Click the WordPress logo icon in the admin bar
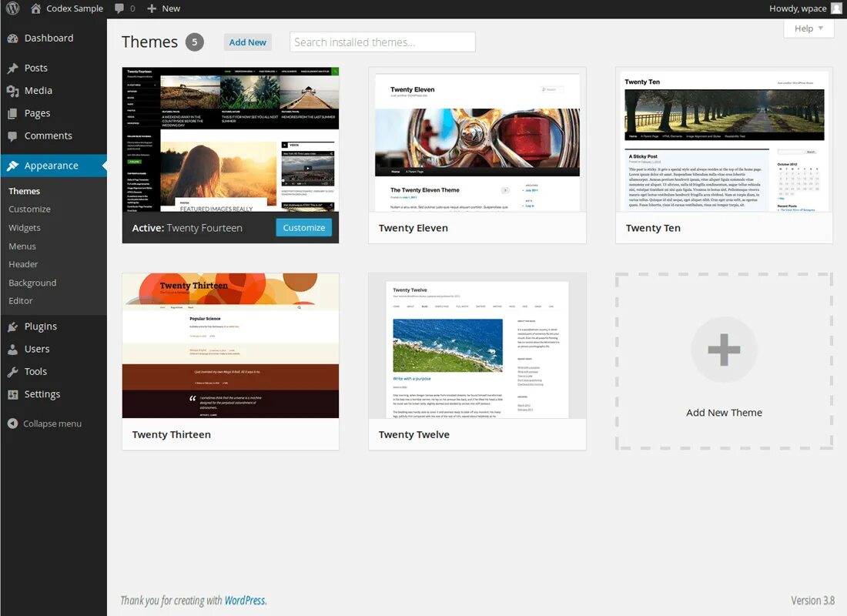The image size is (847, 616). [12, 8]
